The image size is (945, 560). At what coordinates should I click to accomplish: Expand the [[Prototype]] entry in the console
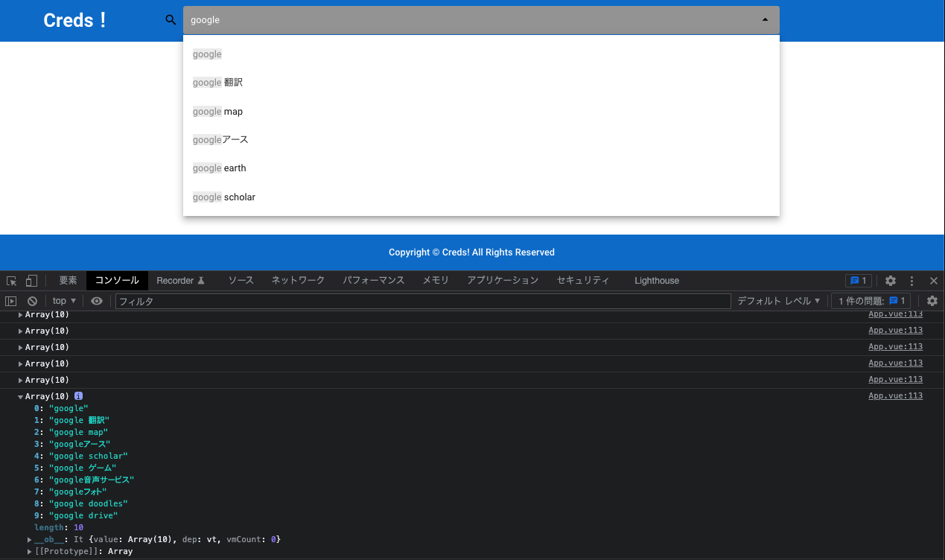29,551
